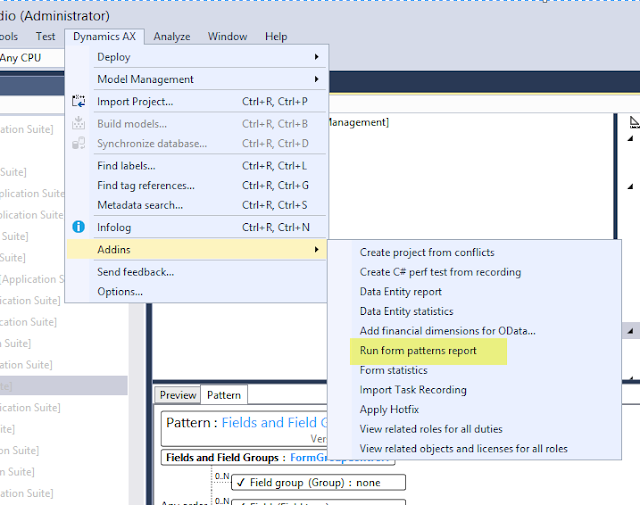640x505 pixels.
Task: Open the Window menu
Action: 227,36
